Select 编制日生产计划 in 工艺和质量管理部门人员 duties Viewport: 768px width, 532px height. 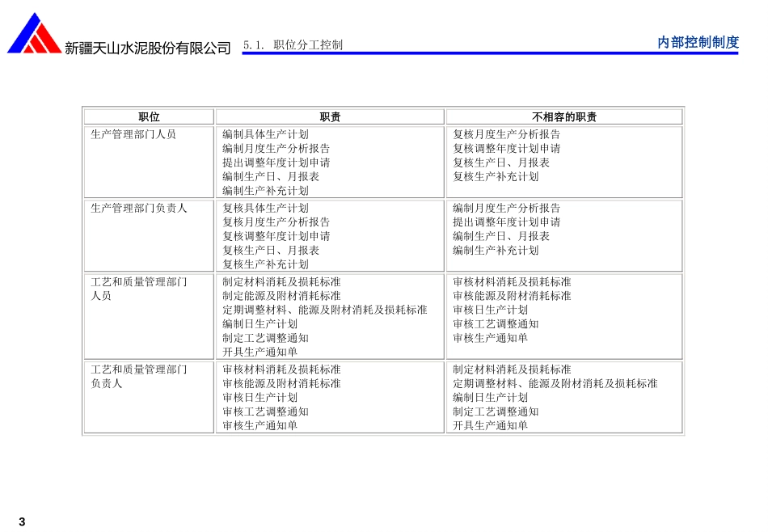pos(260,323)
